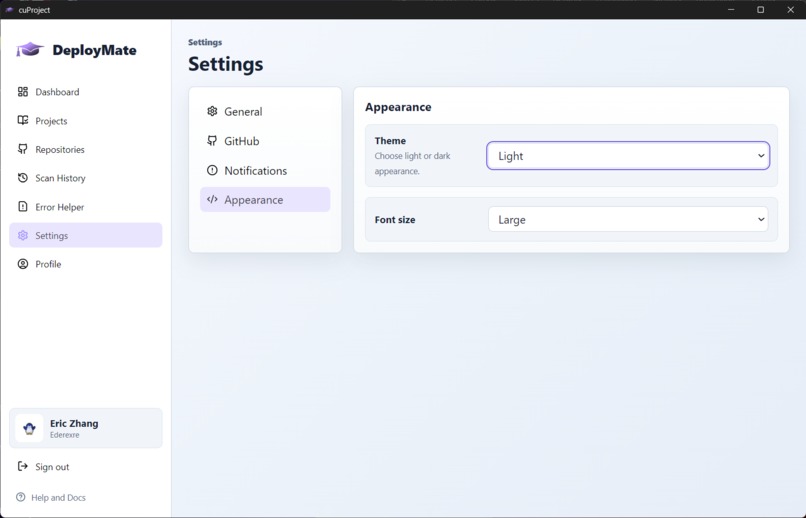
Task: View Scan History
Action: [x=86, y=178]
